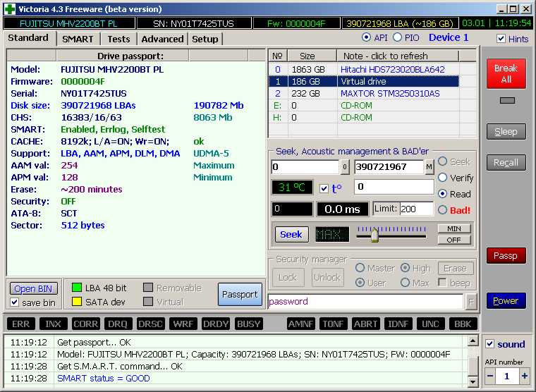Click the AMNF error indicator
Image resolution: width=536 pixels, height=392 pixels.
(301, 324)
